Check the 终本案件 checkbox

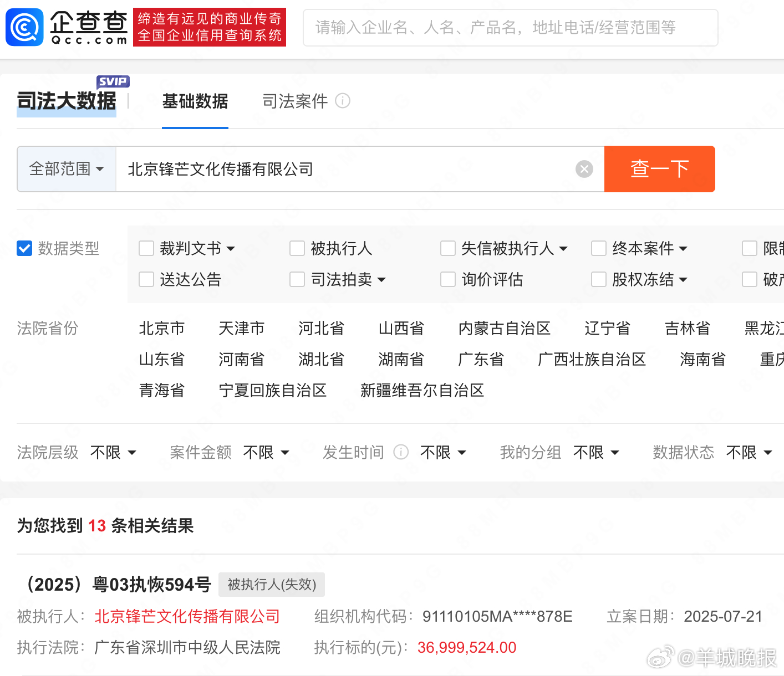coord(599,248)
